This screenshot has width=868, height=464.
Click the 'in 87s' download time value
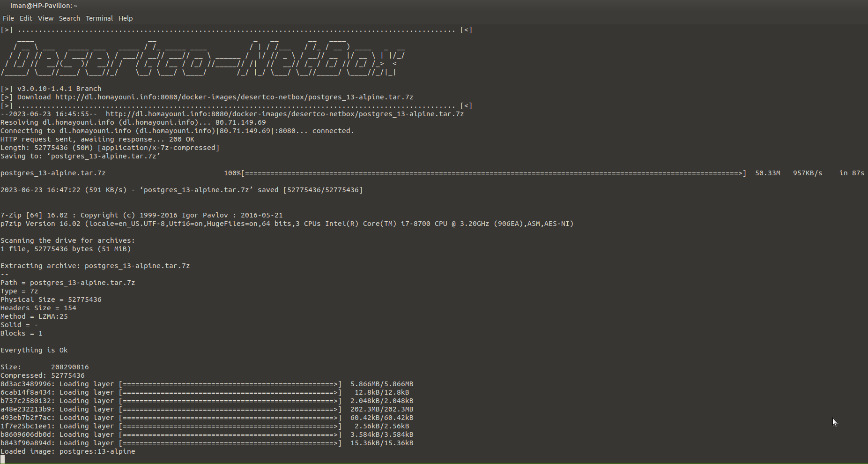pos(852,173)
